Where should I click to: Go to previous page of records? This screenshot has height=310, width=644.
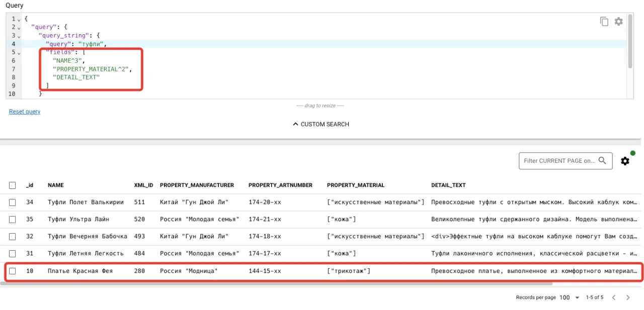(x=614, y=297)
